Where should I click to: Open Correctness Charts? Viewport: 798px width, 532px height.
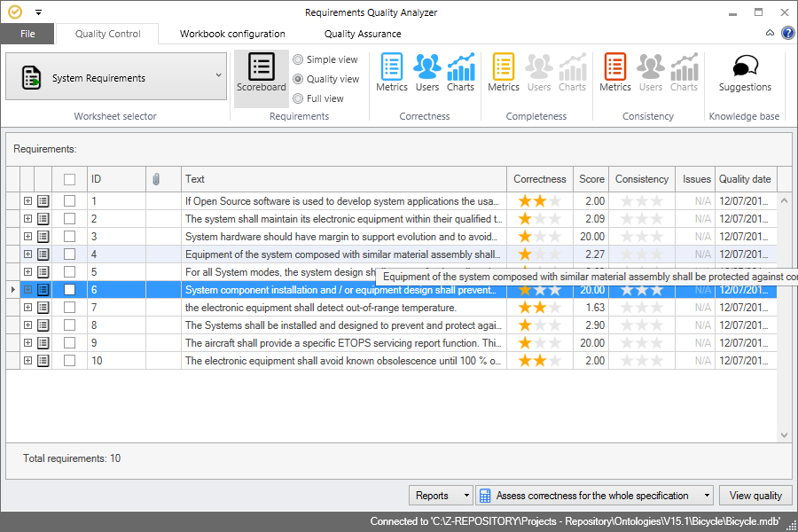click(460, 73)
